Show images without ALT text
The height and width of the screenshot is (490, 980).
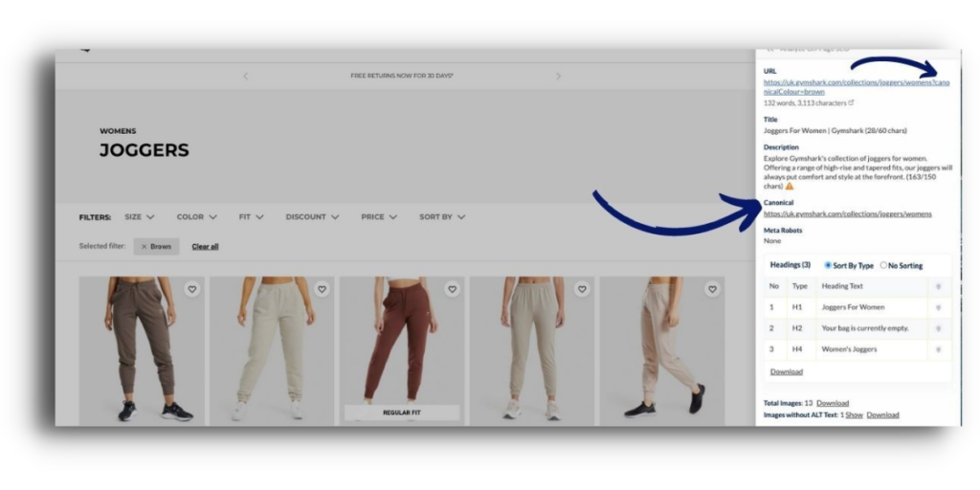point(854,415)
